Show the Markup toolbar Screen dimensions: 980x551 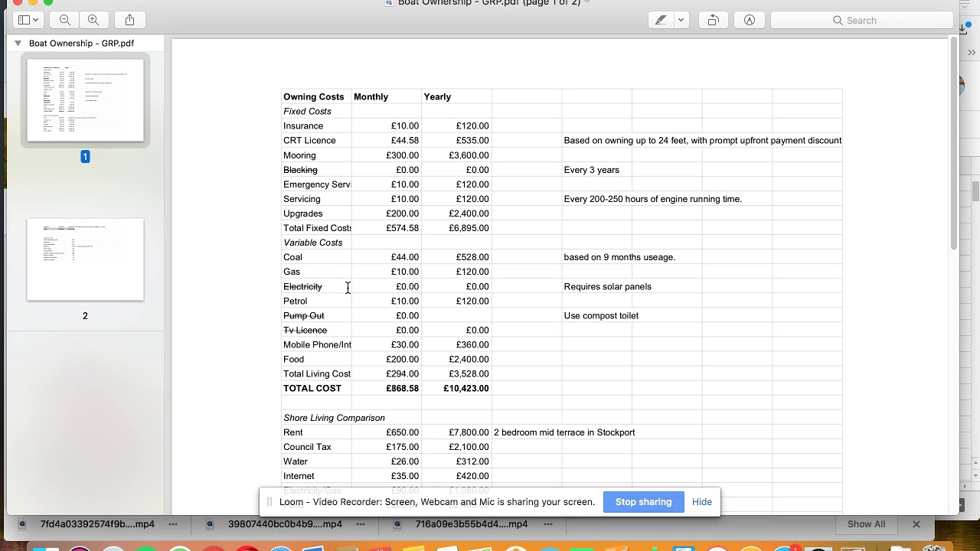click(750, 20)
